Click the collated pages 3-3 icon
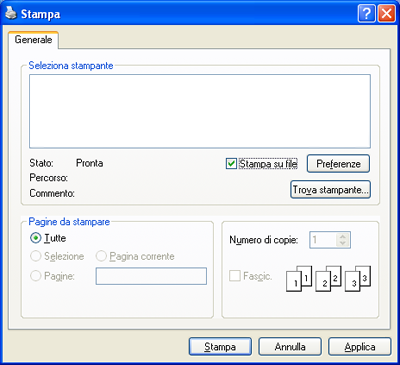This screenshot has width=400, height=365. (x=358, y=279)
